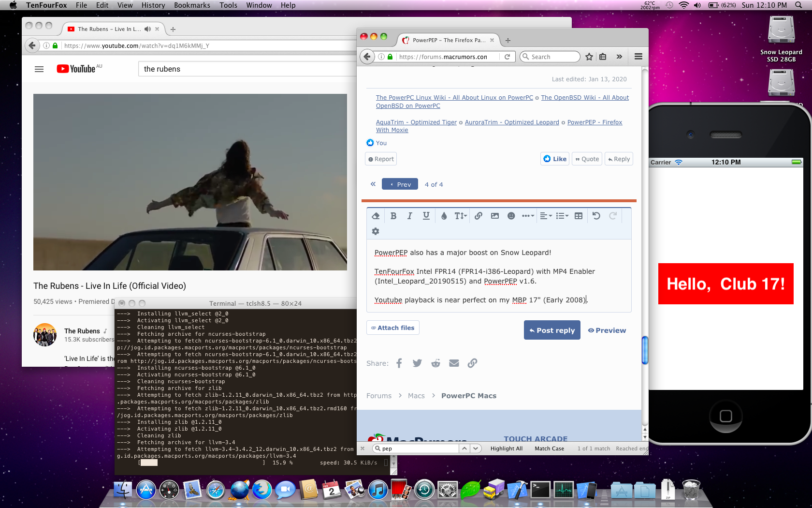Toggle underline formatting in reply editor
Screen dimensions: 812x508
pos(426,216)
